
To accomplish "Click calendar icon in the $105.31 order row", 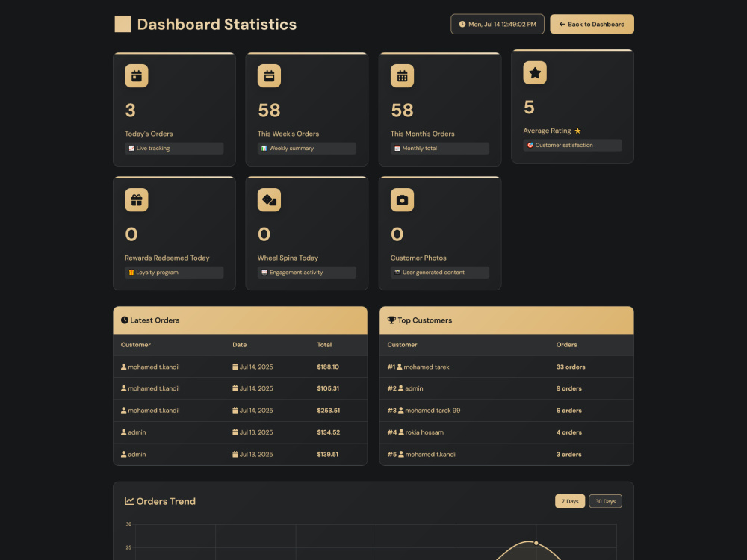I will [235, 388].
